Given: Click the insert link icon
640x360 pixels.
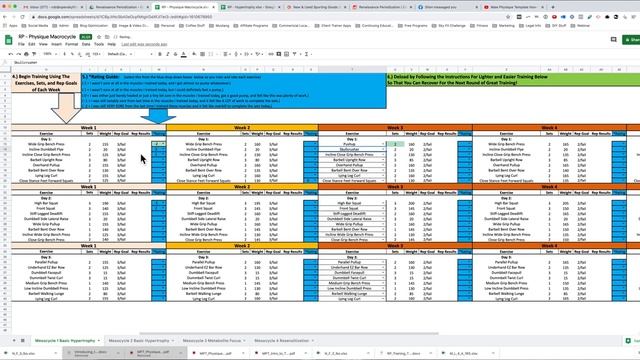Looking at the screenshot, I should (x=271, y=54).
